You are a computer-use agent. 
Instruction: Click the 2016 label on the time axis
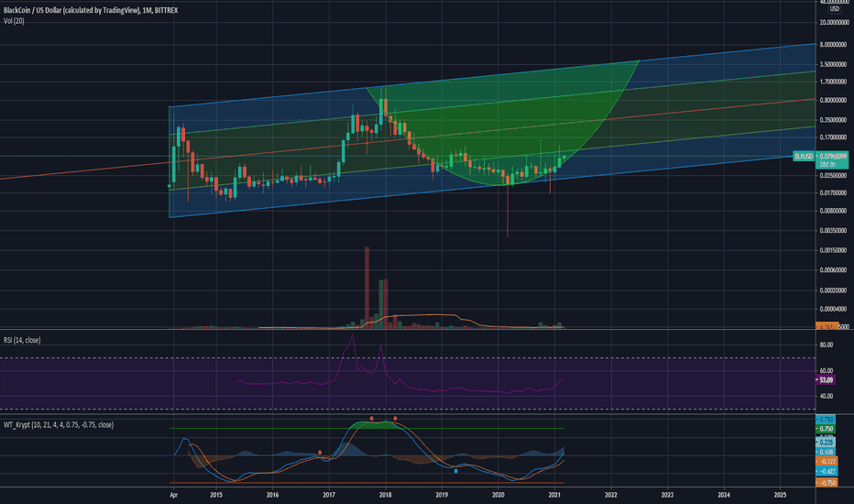click(x=272, y=495)
